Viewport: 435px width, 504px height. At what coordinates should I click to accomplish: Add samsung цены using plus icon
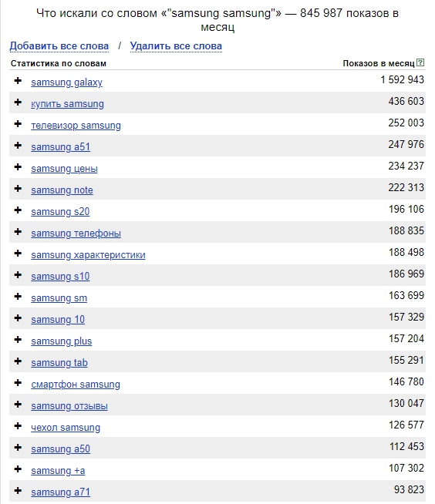tap(18, 166)
